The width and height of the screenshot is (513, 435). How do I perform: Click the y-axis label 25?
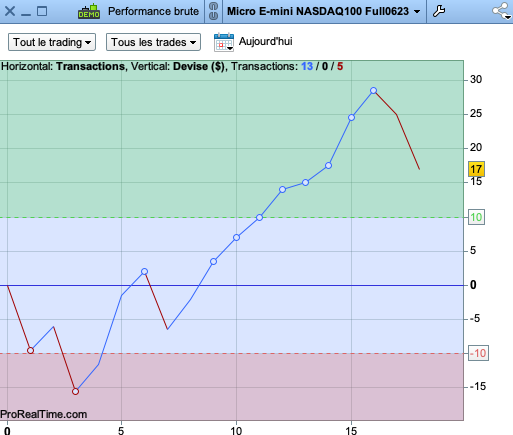point(476,114)
